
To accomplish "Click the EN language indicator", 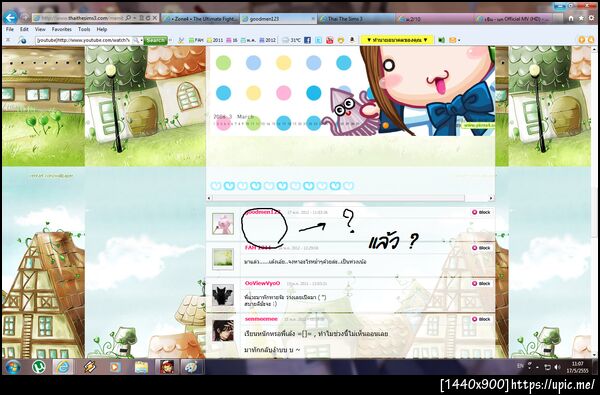I will point(520,366).
